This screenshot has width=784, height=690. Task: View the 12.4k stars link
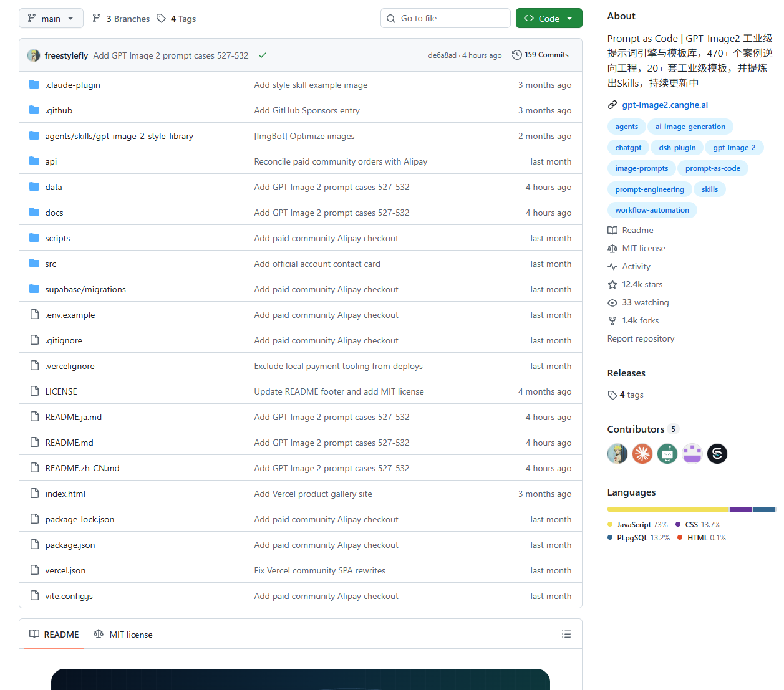tap(636, 284)
